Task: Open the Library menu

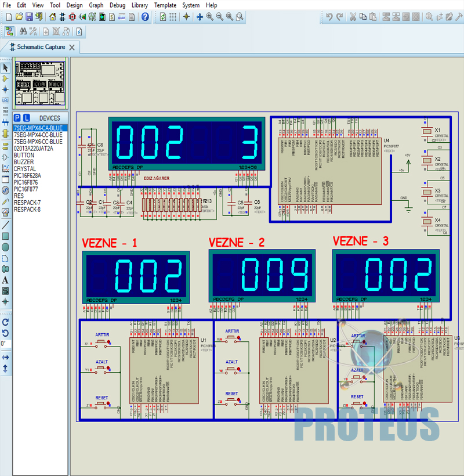Action: [x=139, y=5]
